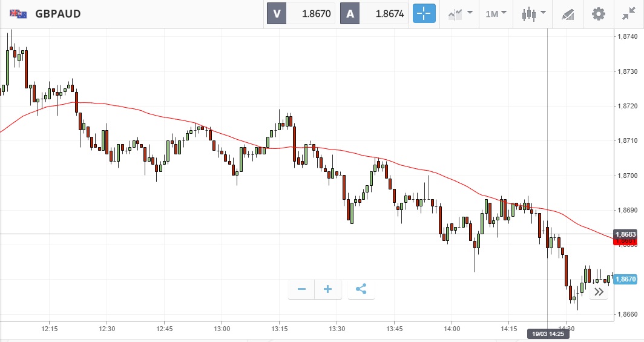
Task: Click the GBPAUD symbol name
Action: (58, 13)
